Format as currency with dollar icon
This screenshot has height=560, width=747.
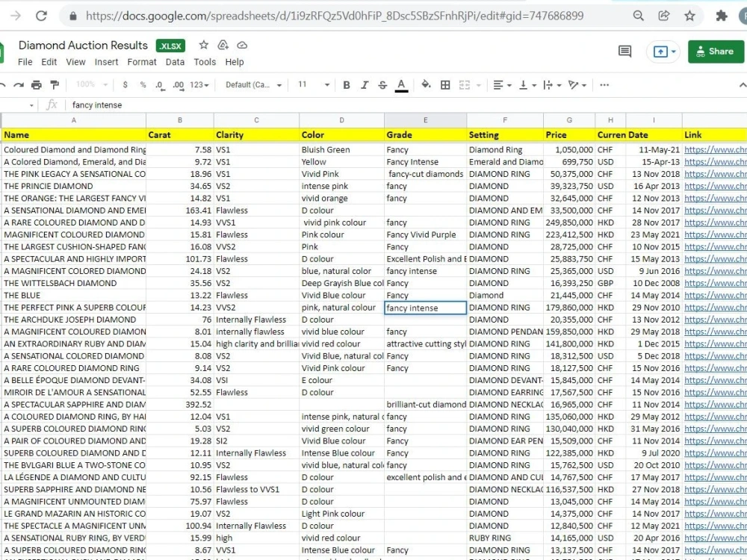pyautogui.click(x=125, y=85)
